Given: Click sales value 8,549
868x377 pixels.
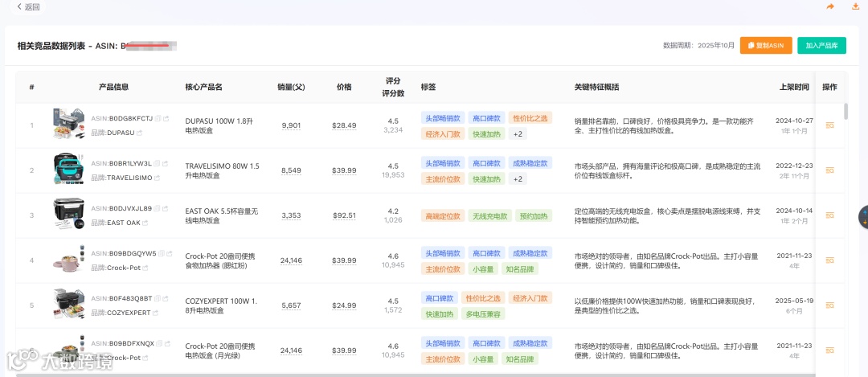Looking at the screenshot, I should point(291,170).
